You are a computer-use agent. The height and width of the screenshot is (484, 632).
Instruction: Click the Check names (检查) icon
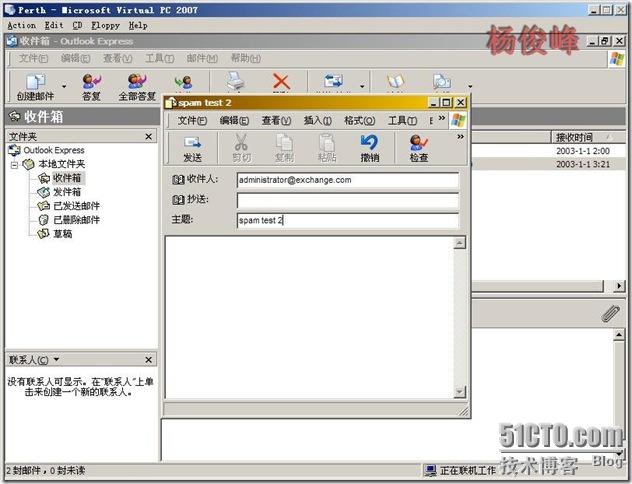tap(419, 149)
